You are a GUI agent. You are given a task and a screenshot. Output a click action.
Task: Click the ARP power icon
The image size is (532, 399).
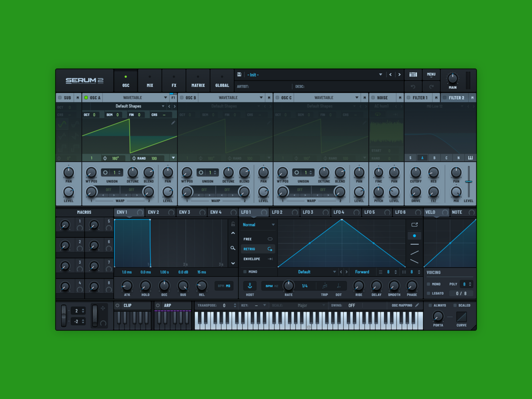click(x=158, y=305)
